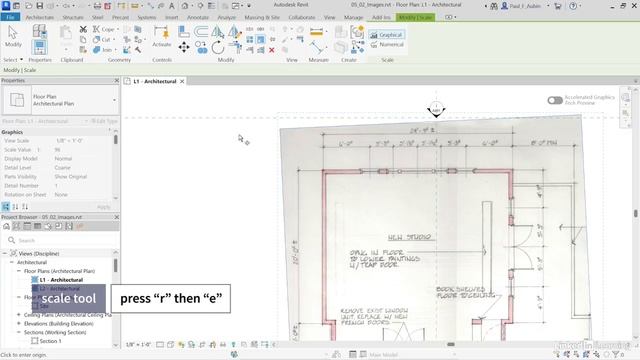The height and width of the screenshot is (360, 640).
Task: Click the Open folder icon in quick access toolbar
Action: pos(29,6)
